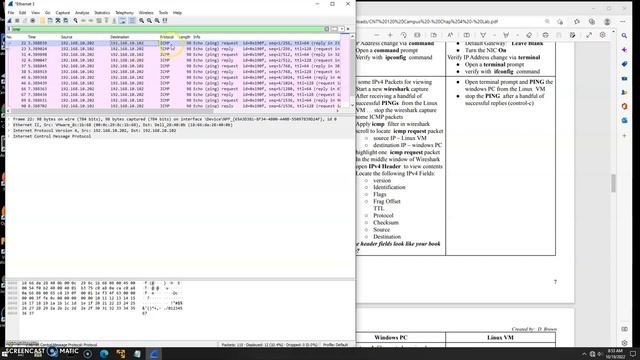Open Wireshark Statistics menu
This screenshot has height=360, width=640.
tap(102, 13)
